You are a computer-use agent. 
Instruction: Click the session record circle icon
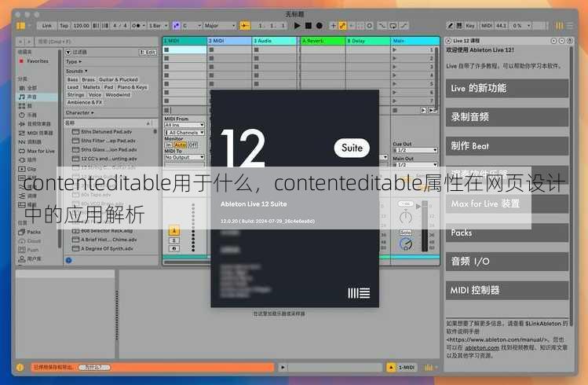369,25
